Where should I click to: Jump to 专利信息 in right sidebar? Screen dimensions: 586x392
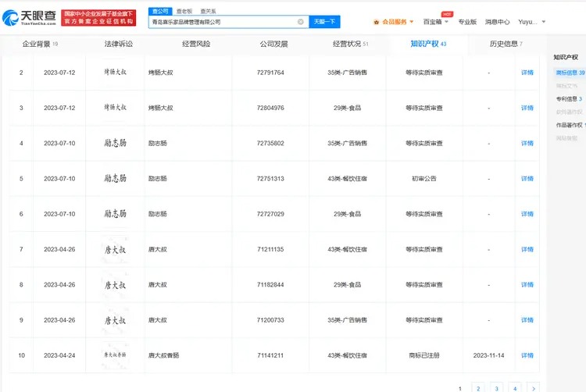pyautogui.click(x=568, y=99)
